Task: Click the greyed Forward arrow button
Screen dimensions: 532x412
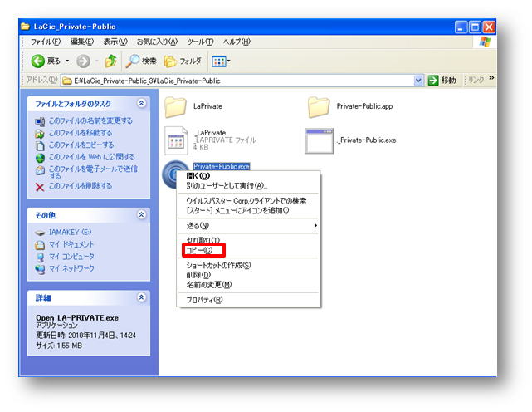Action: (x=83, y=61)
